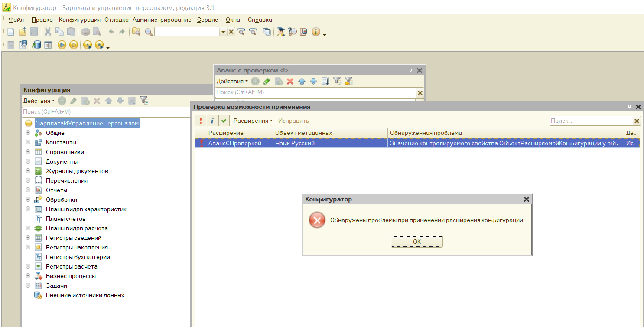This screenshot has width=644, height=331.
Task: Toggle the green checkmark filter button
Action: point(224,121)
